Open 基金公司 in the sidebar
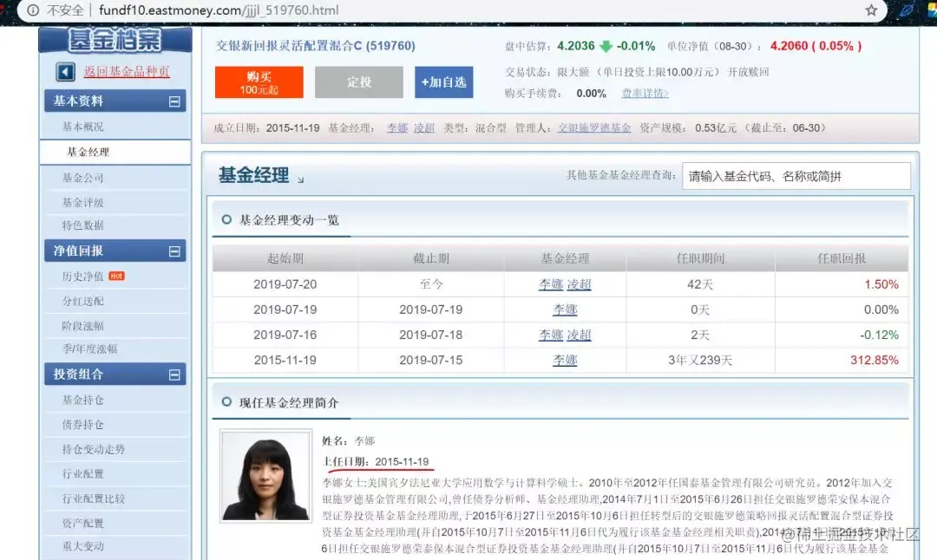 (x=83, y=178)
